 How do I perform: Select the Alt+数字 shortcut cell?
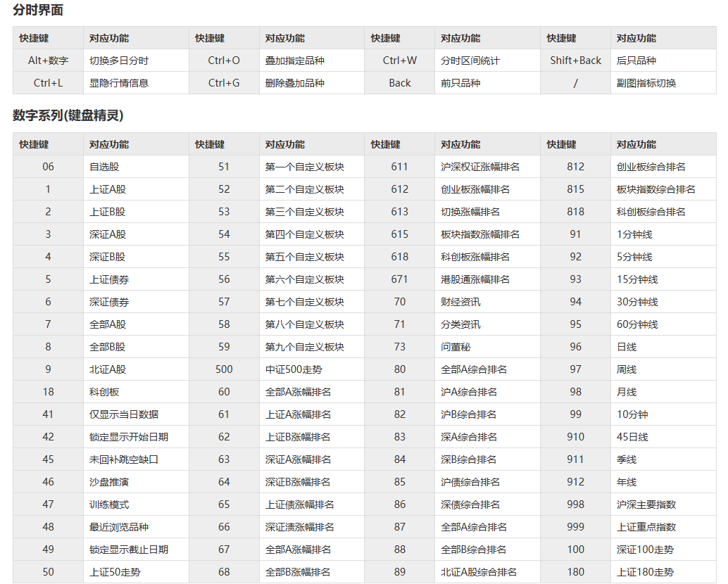click(49, 61)
